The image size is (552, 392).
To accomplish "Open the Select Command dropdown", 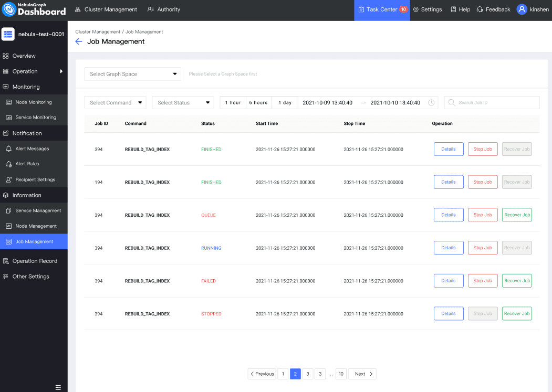I will click(115, 103).
